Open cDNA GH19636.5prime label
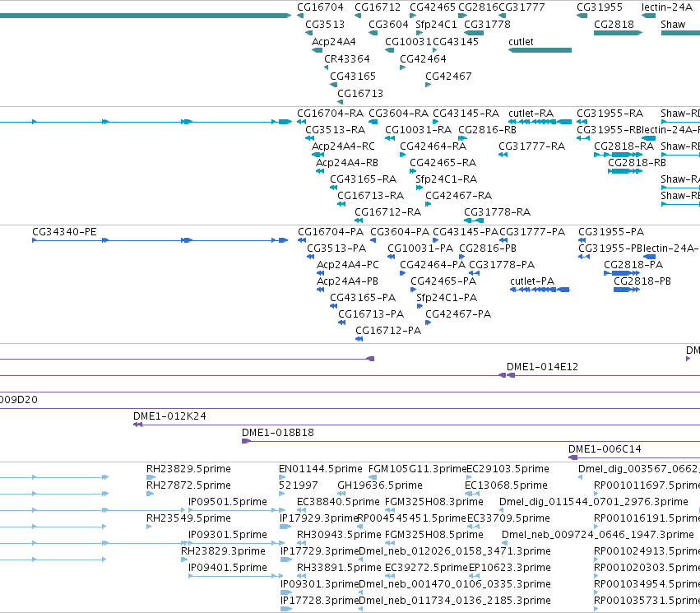The height and width of the screenshot is (613, 700). pos(380,485)
